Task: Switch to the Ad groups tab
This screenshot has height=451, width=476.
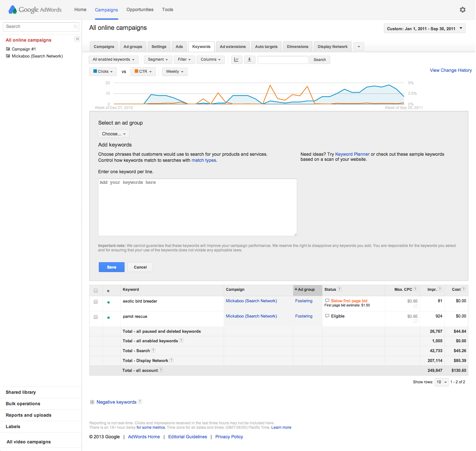Action: [133, 47]
